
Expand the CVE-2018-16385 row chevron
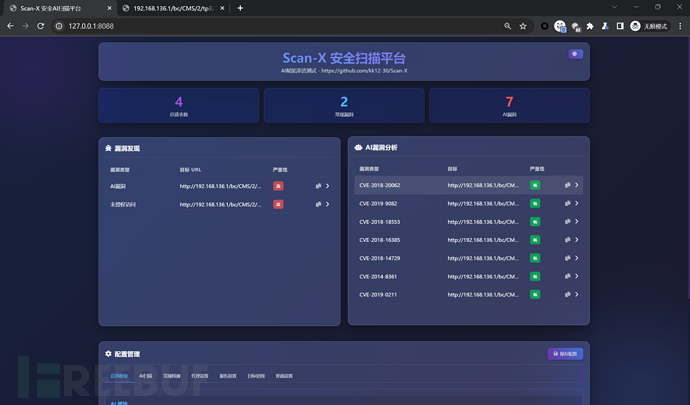coord(577,240)
